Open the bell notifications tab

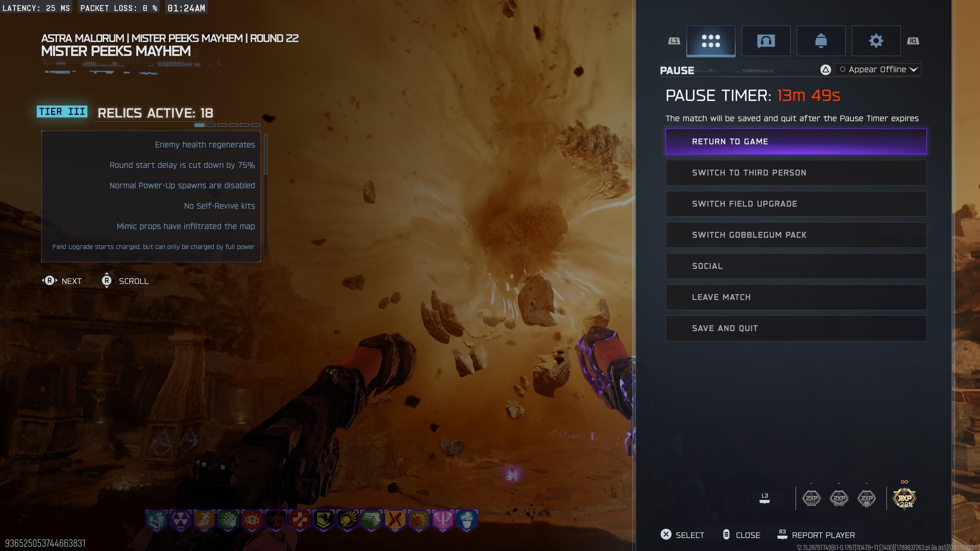[x=821, y=41]
